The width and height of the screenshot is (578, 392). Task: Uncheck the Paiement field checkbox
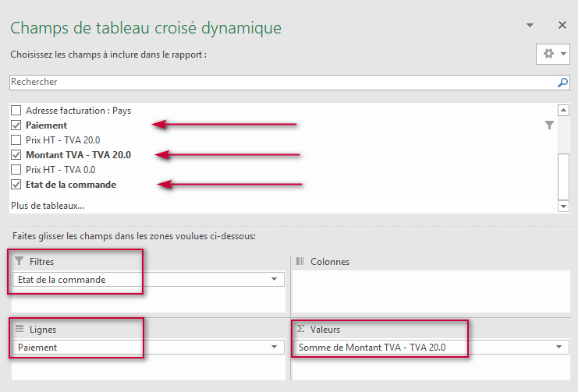[x=16, y=125]
